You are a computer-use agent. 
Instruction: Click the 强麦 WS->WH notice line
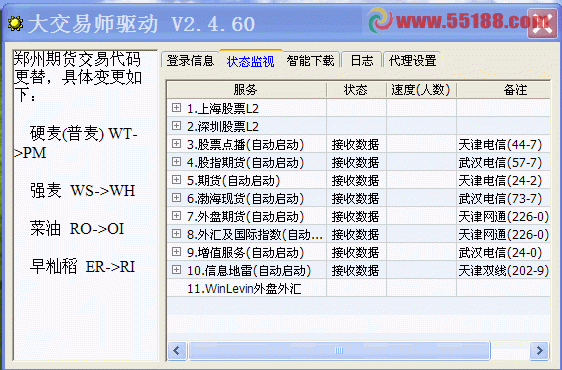pyautogui.click(x=82, y=190)
